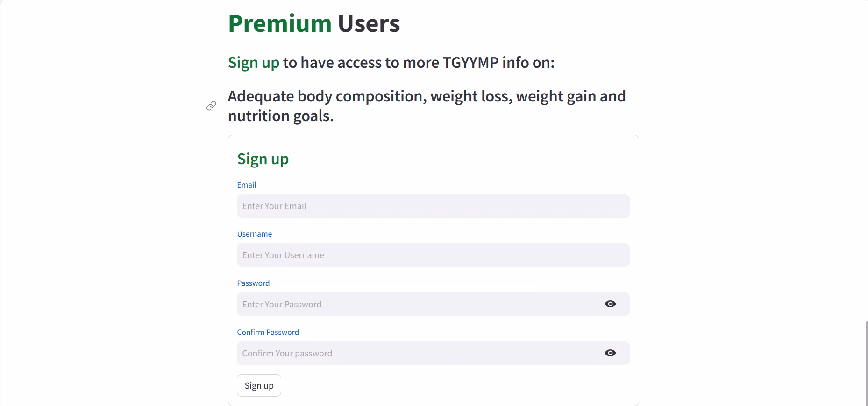
Task: Click the Email field label
Action: 247,185
